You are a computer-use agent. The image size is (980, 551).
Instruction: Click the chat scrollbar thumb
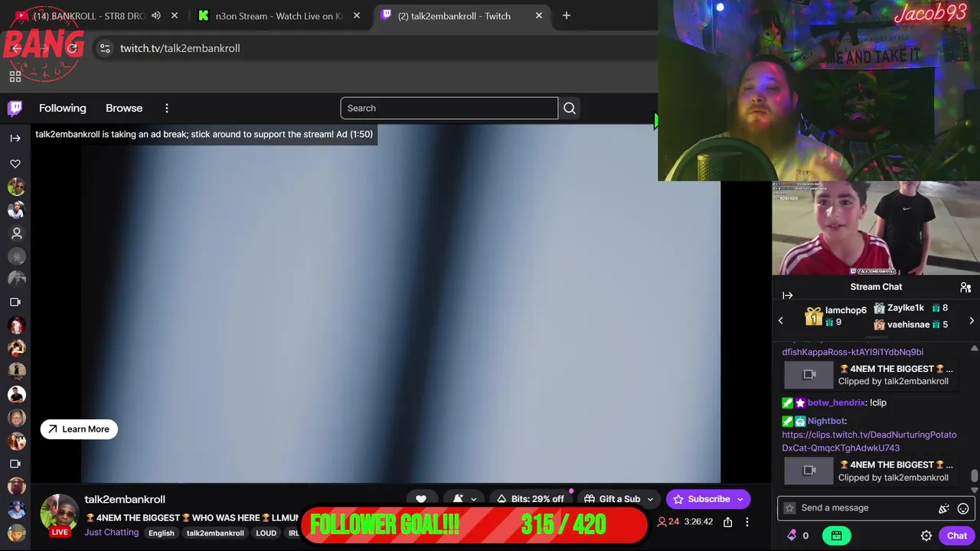[974, 476]
